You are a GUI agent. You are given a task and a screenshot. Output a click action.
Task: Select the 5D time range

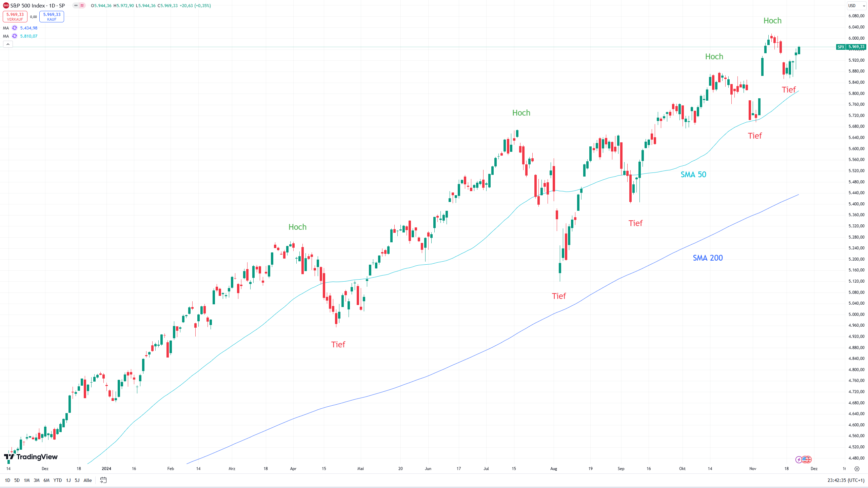click(17, 480)
